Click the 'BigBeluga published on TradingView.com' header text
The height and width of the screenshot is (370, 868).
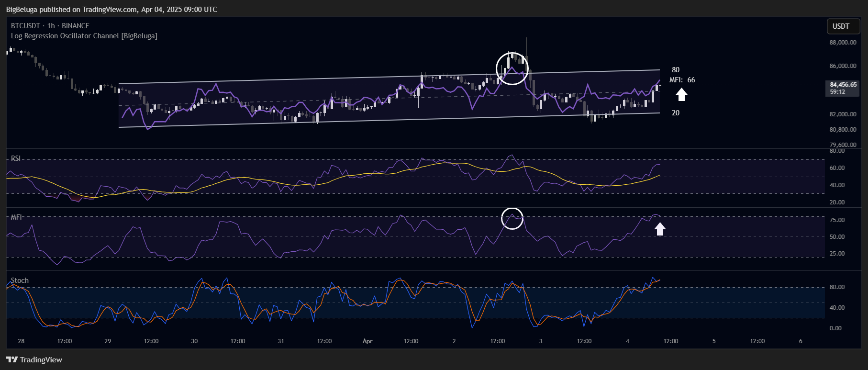tap(72, 10)
